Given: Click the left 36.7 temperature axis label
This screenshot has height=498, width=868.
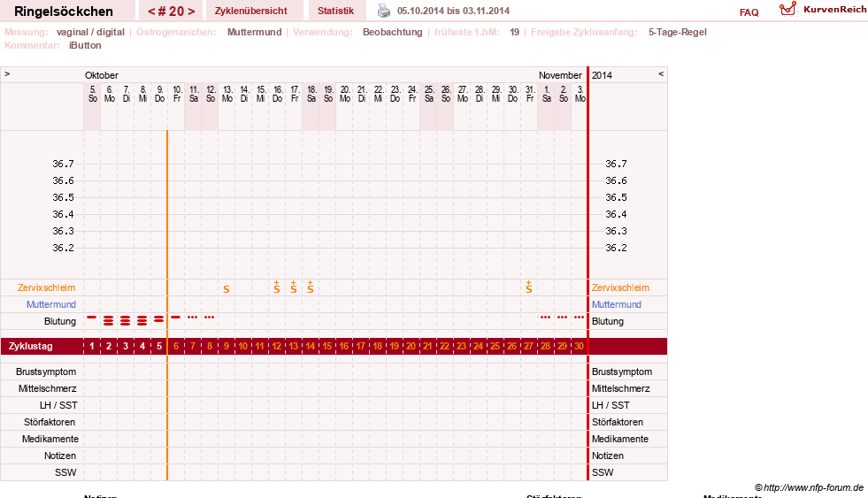Looking at the screenshot, I should tap(63, 164).
